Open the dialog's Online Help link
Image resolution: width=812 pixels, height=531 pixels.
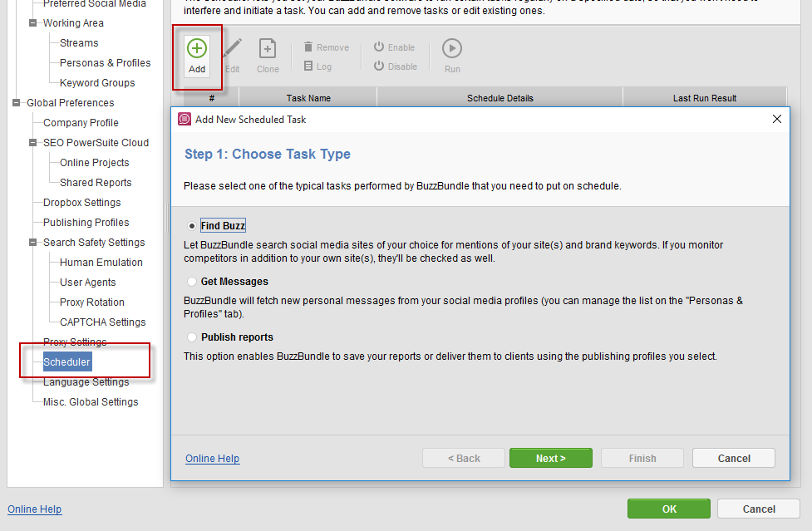(x=212, y=459)
